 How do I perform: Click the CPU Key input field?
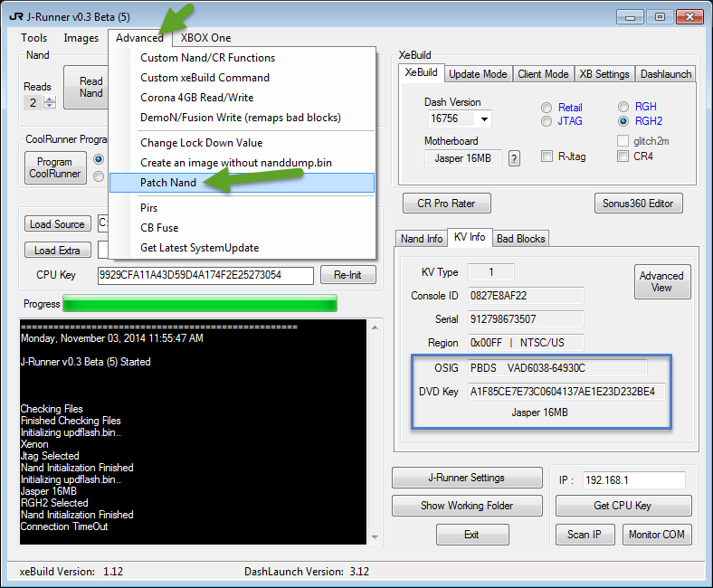(x=204, y=275)
